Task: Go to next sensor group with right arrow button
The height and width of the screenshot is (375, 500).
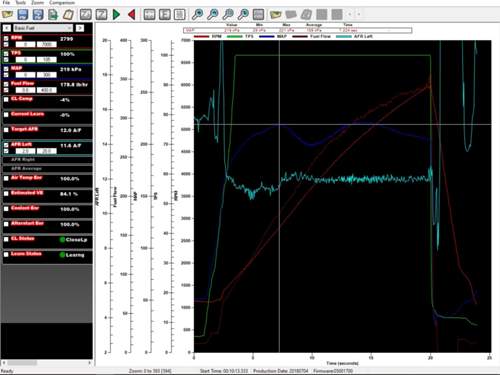Action: [x=80, y=28]
